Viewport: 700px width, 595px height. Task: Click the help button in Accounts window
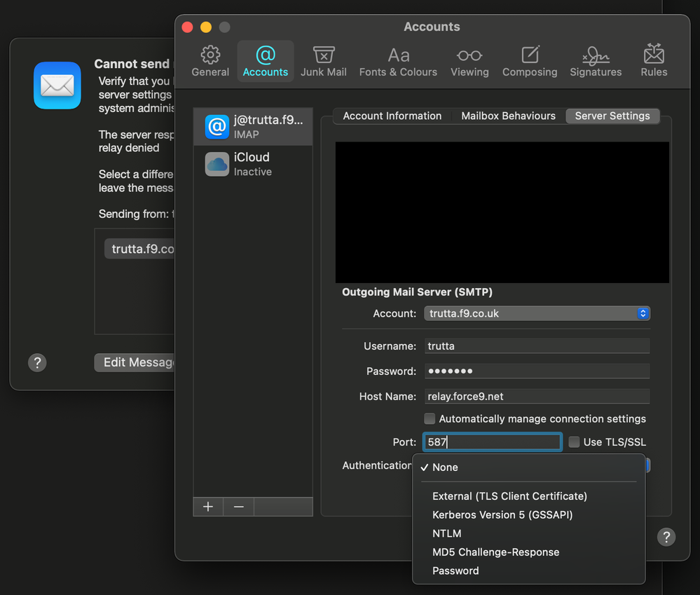click(666, 537)
